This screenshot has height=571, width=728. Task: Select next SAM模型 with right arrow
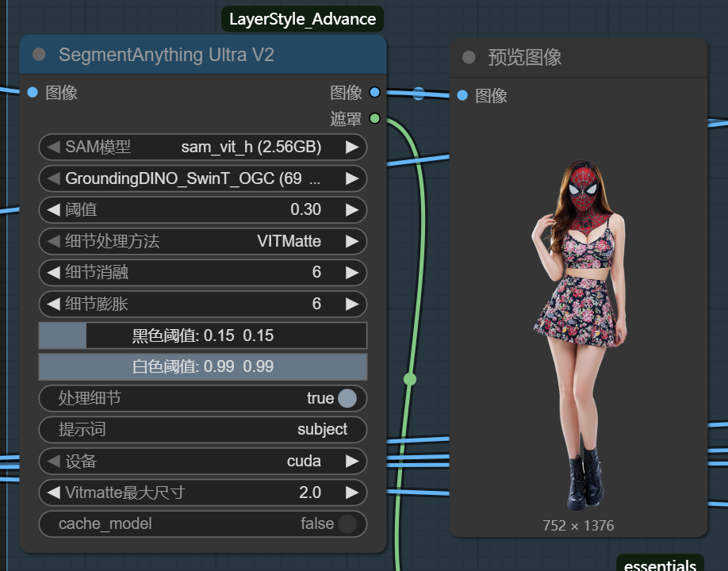(x=352, y=147)
